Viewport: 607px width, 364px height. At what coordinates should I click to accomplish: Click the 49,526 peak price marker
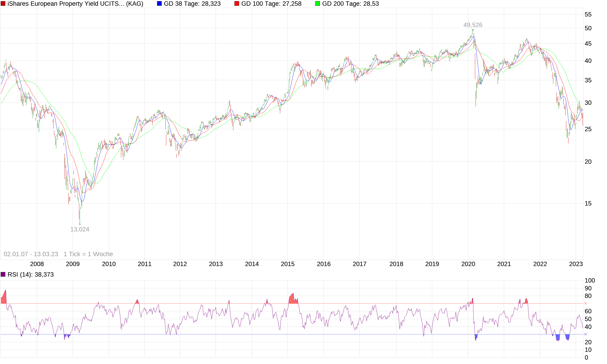[473, 25]
